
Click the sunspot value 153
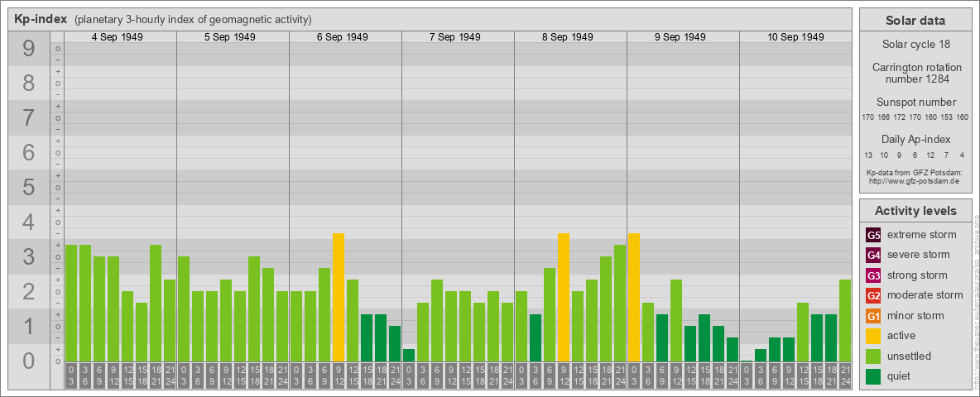[947, 117]
